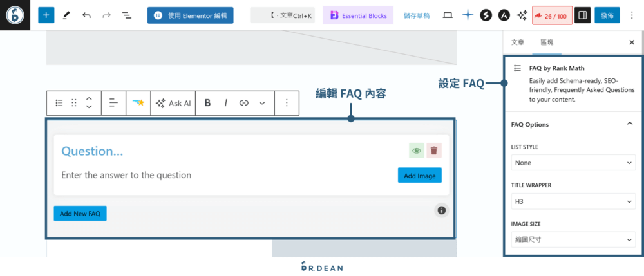Image resolution: width=644 pixels, height=276 pixels.
Task: Undo the last change
Action: tap(86, 15)
